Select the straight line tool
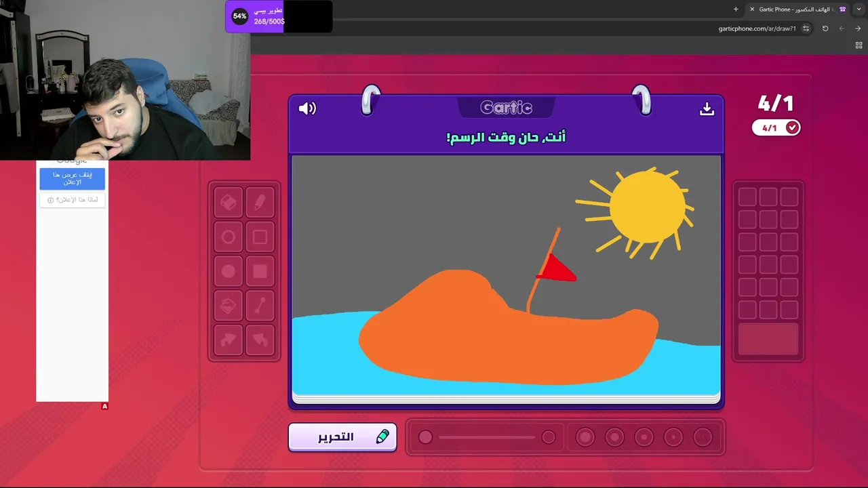868x488 pixels. click(x=260, y=306)
